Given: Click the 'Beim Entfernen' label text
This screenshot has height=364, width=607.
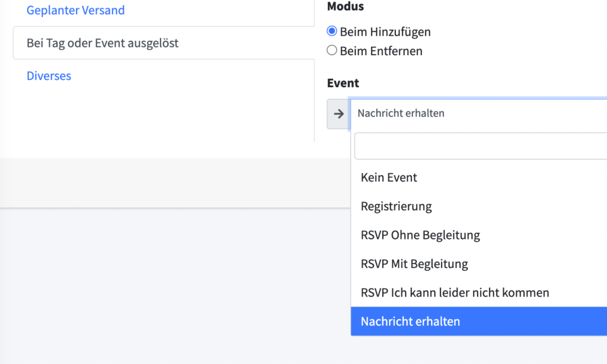Looking at the screenshot, I should (381, 51).
